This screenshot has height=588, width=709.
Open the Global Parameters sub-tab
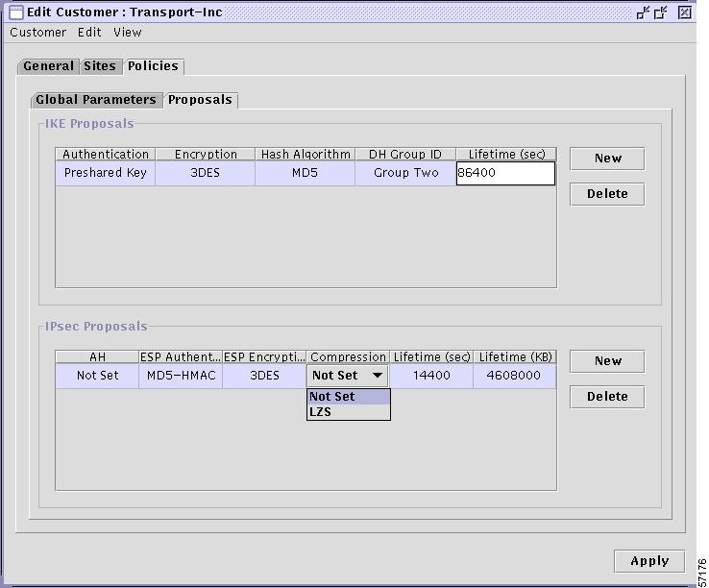pyautogui.click(x=96, y=100)
